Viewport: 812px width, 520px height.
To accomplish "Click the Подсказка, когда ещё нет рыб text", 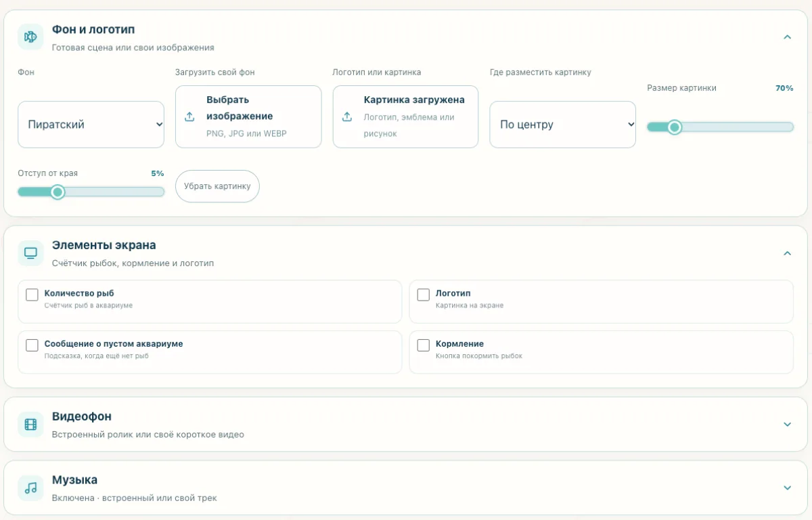I will point(97,356).
